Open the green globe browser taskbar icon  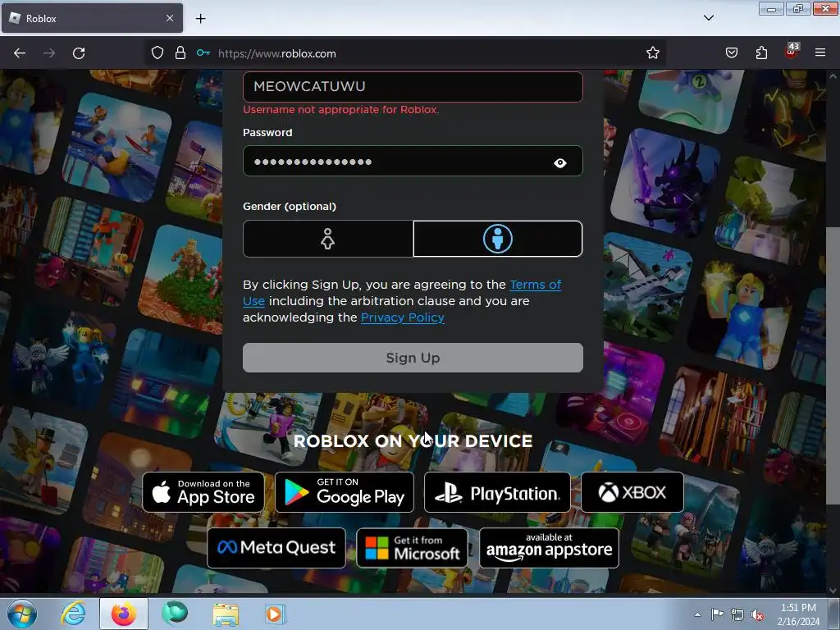pyautogui.click(x=175, y=614)
